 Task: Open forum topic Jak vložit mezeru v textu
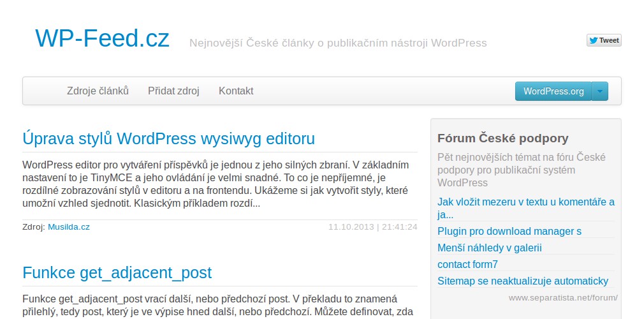(526, 209)
